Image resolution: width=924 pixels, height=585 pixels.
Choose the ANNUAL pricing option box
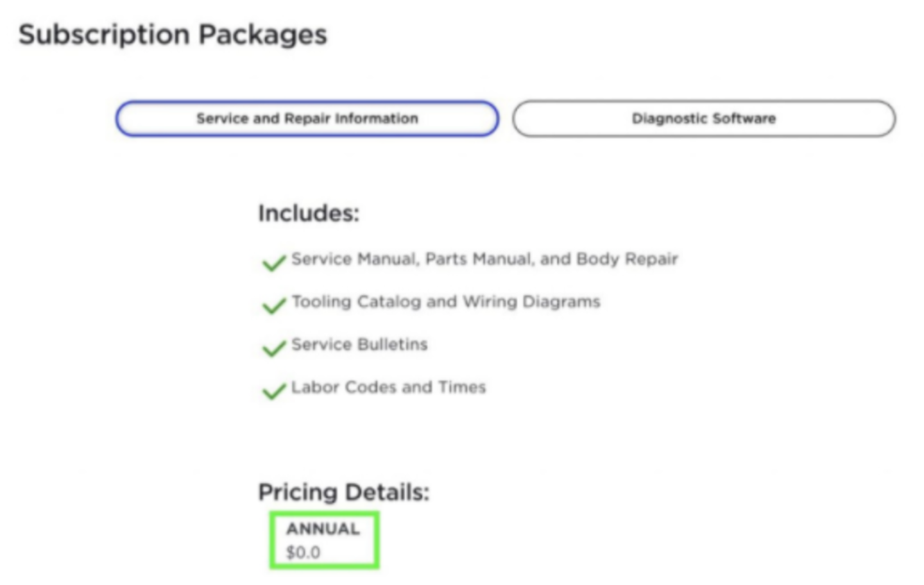pyautogui.click(x=324, y=539)
